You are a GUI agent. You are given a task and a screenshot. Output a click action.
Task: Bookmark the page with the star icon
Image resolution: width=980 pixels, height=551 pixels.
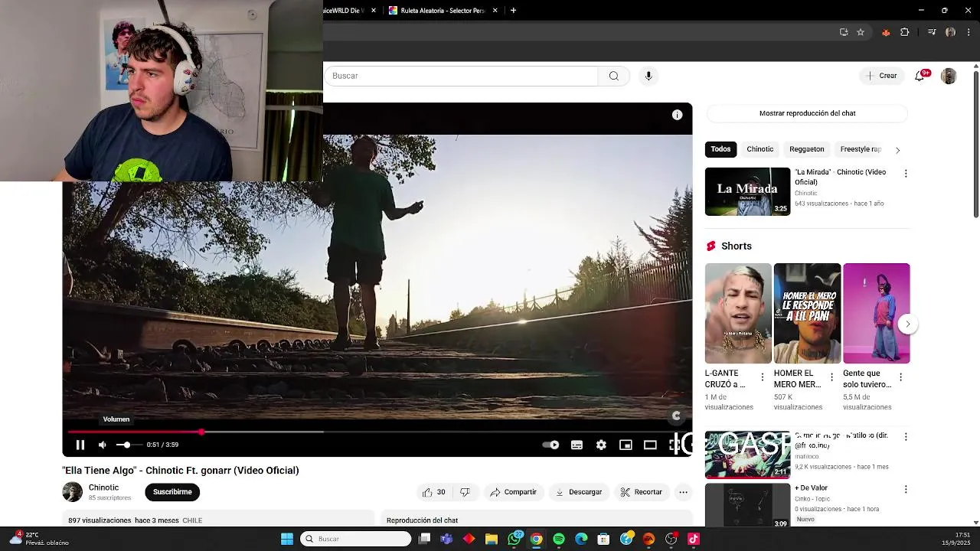[x=861, y=32]
